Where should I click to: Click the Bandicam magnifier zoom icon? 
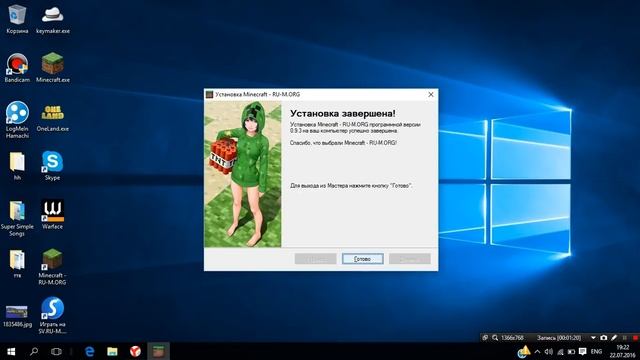pos(495,338)
